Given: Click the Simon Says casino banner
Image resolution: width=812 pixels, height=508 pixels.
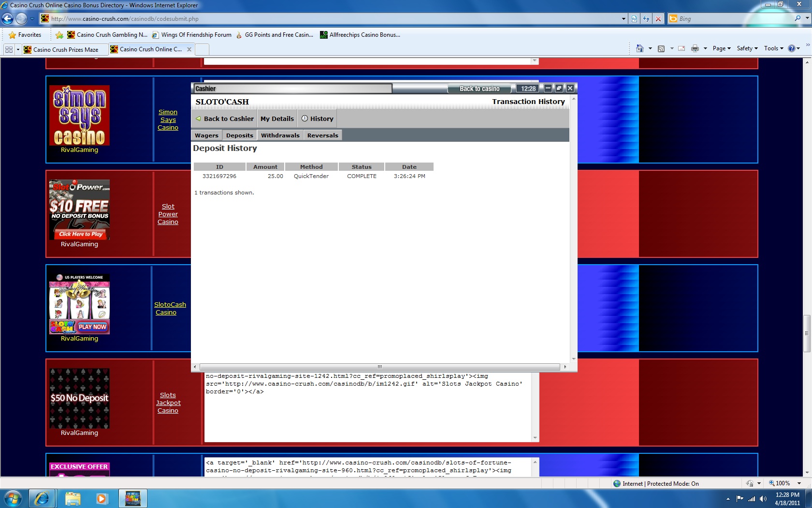Looking at the screenshot, I should [x=79, y=115].
